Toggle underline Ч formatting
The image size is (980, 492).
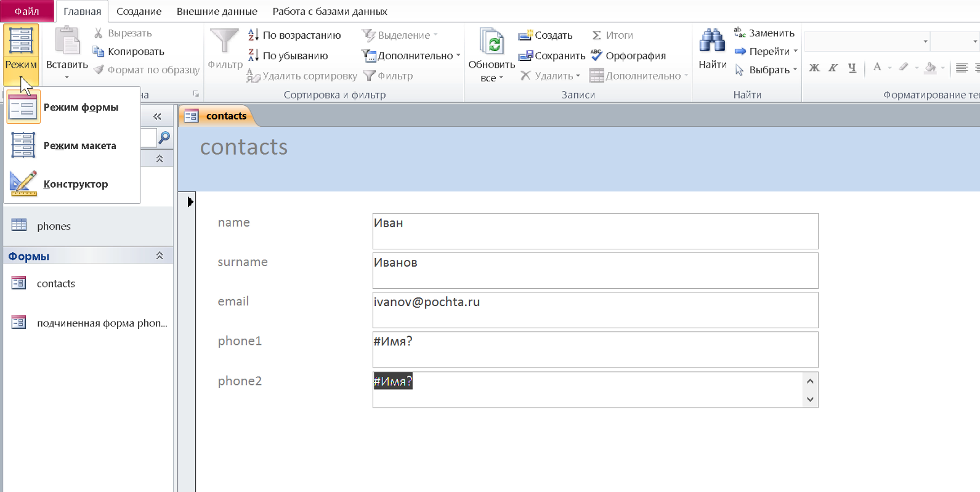[852, 68]
